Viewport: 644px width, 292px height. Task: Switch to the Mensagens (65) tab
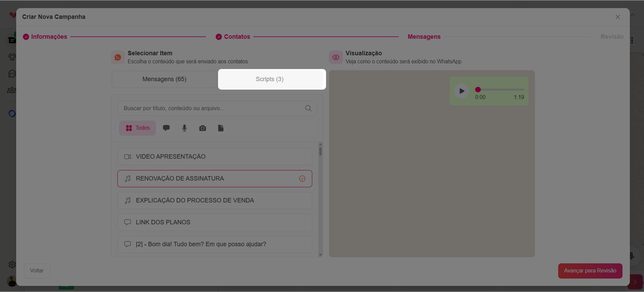164,79
